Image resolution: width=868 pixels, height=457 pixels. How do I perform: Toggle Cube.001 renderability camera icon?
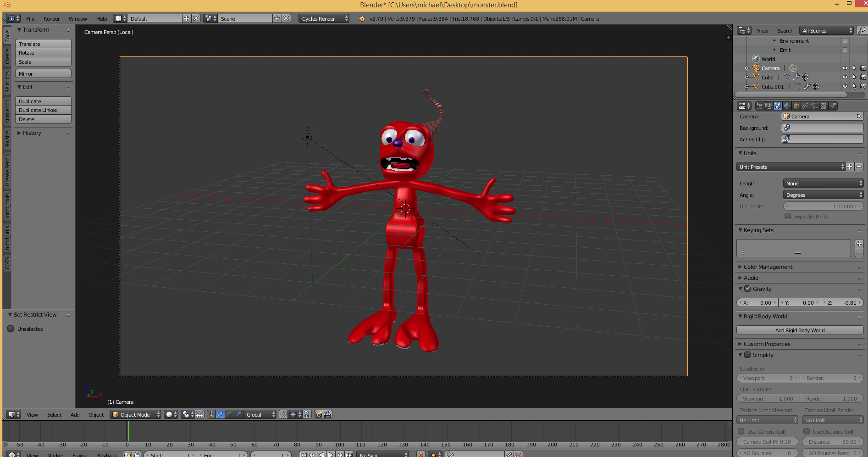coord(863,86)
